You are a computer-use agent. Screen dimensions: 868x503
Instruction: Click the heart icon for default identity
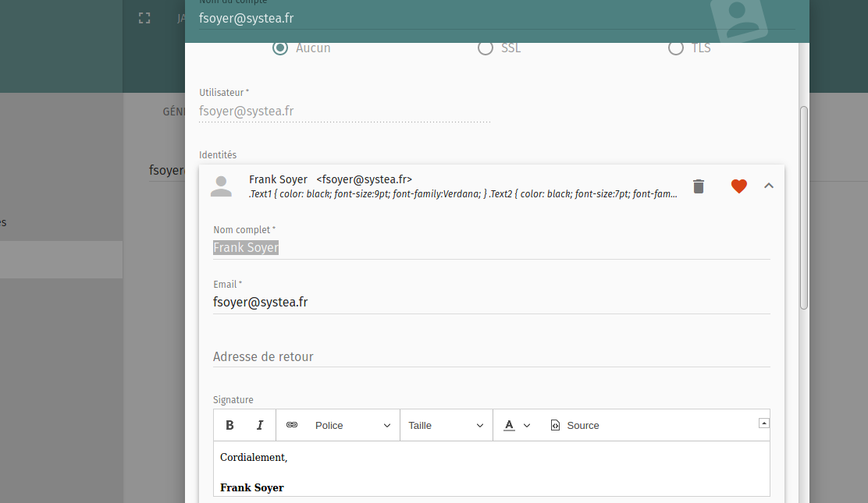coord(739,186)
